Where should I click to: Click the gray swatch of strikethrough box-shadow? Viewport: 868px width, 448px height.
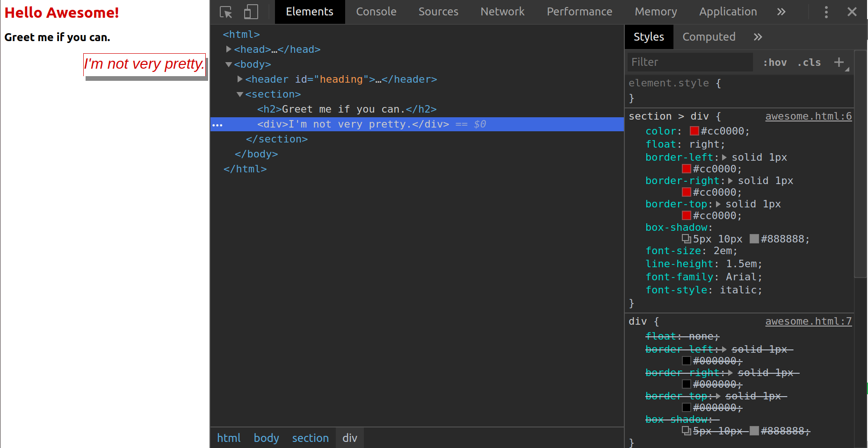point(754,431)
